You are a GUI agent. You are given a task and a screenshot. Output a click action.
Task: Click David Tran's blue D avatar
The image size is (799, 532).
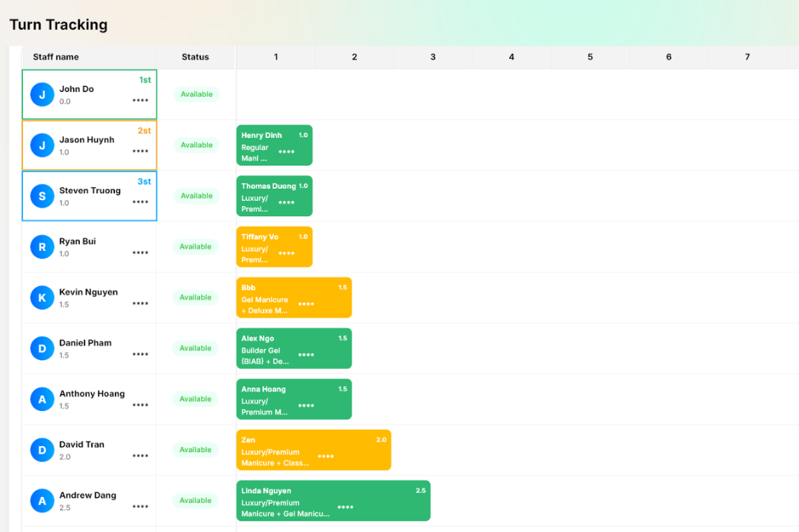click(x=43, y=450)
